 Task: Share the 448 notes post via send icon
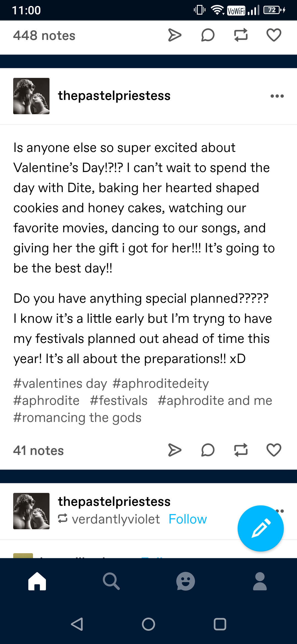point(175,35)
